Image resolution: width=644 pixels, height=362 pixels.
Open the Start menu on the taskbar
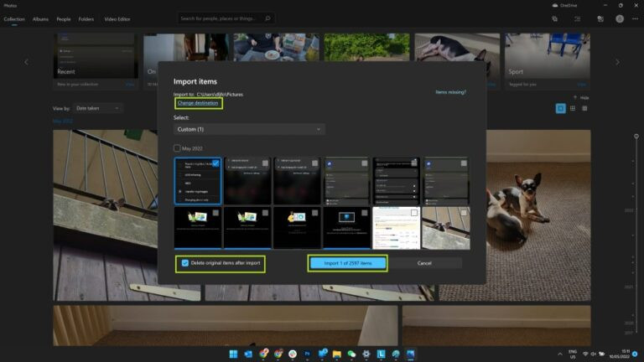point(233,354)
